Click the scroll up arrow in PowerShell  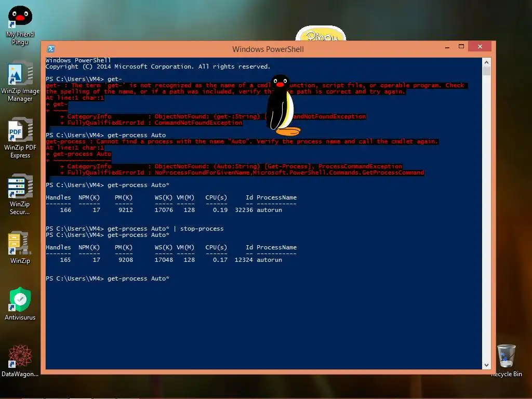tap(486, 62)
